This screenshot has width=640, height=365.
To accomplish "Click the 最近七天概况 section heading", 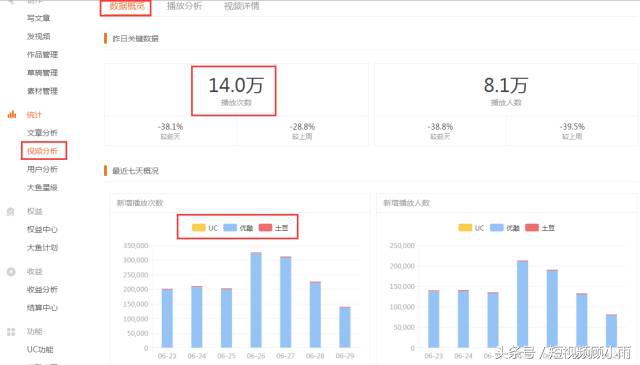I will 135,171.
